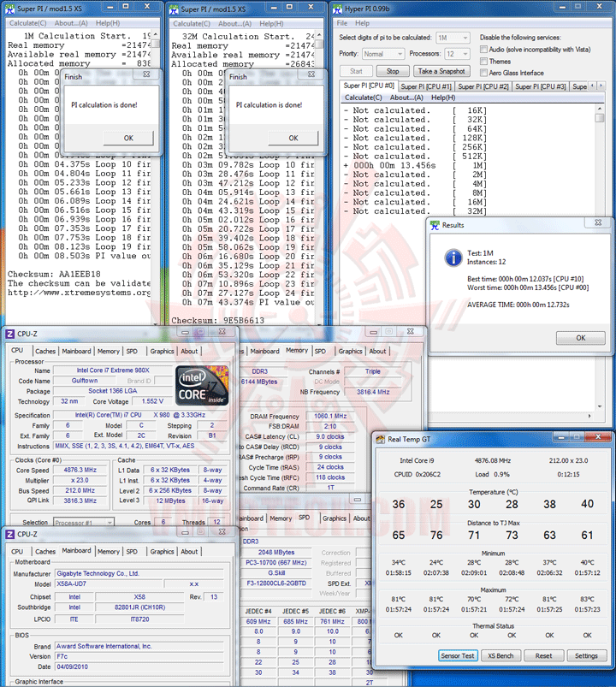Viewport: 616px width, 687px height.
Task: Click the CPU-Z icon in lower Mainboard window
Action: (9, 534)
